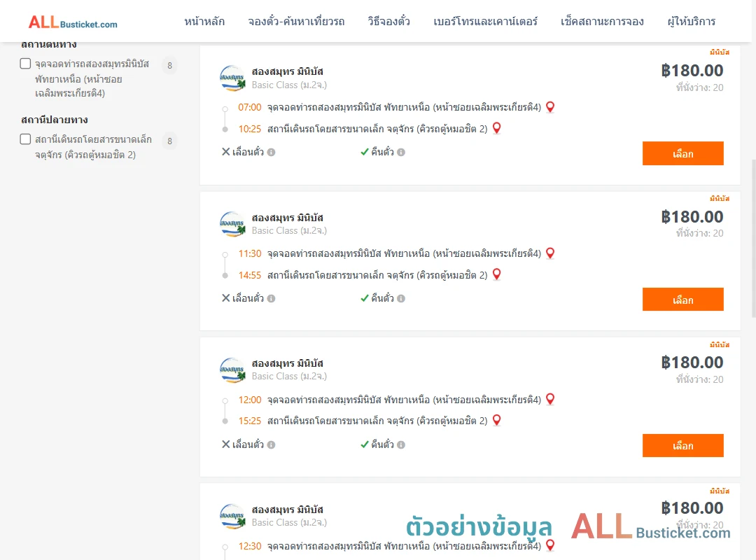Open the เช็คสถานะการจอง menu item
The height and width of the screenshot is (560, 756).
602,22
